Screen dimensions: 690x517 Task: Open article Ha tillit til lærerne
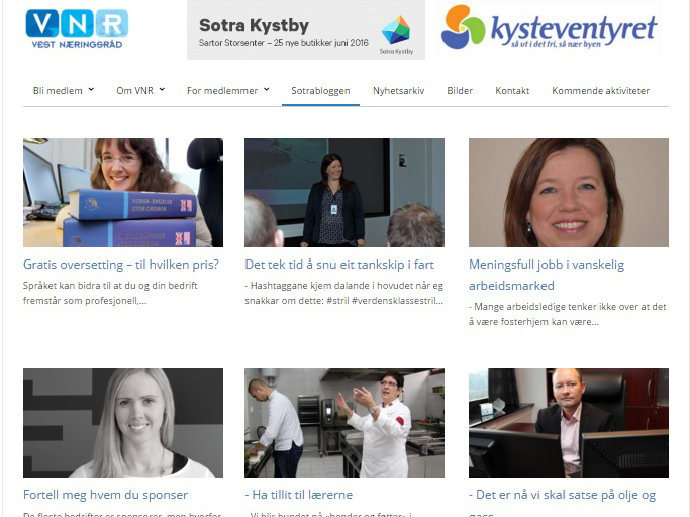pyautogui.click(x=299, y=495)
